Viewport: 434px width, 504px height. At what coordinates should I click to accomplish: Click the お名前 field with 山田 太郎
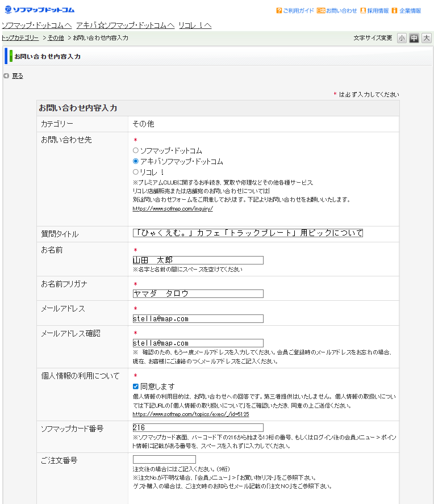pos(198,260)
